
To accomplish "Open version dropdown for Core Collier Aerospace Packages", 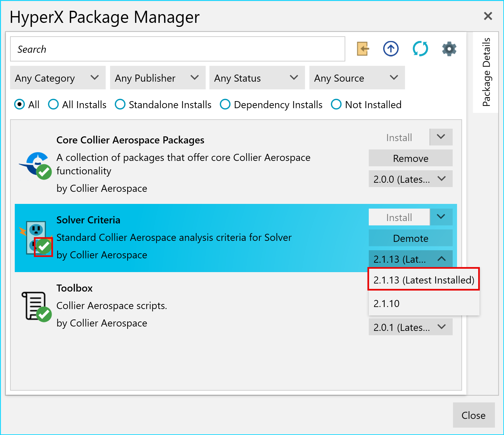I will click(411, 179).
